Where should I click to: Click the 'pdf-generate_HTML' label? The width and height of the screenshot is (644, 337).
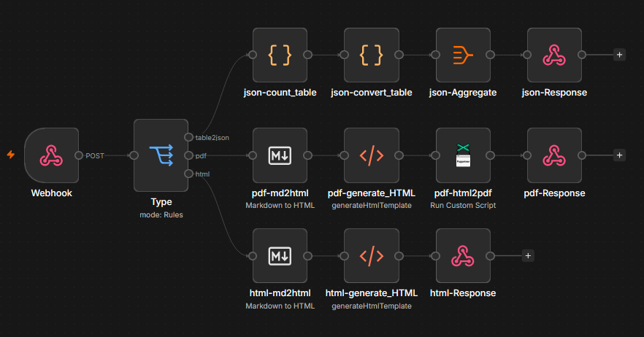pyautogui.click(x=371, y=193)
